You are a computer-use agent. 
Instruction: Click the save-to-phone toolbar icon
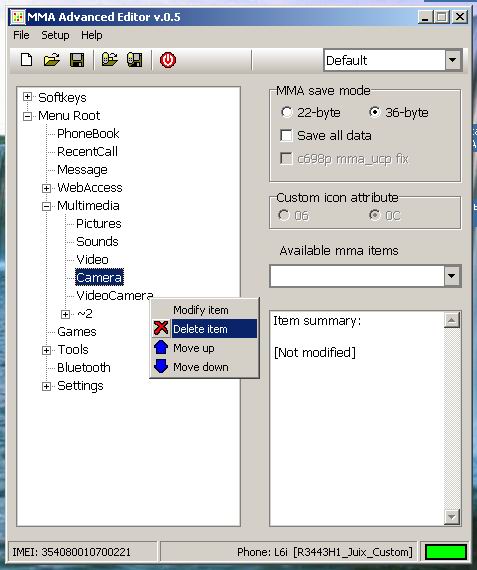[135, 60]
